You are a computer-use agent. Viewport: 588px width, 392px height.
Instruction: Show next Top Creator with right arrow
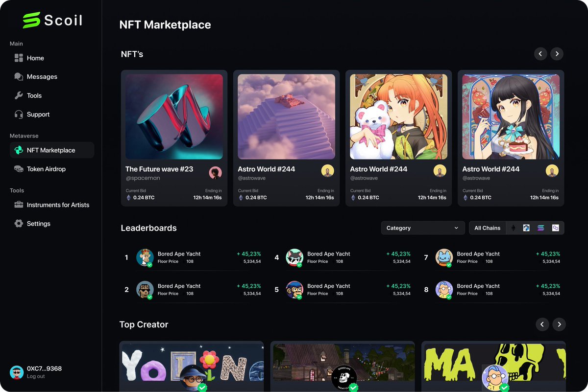pos(559,324)
